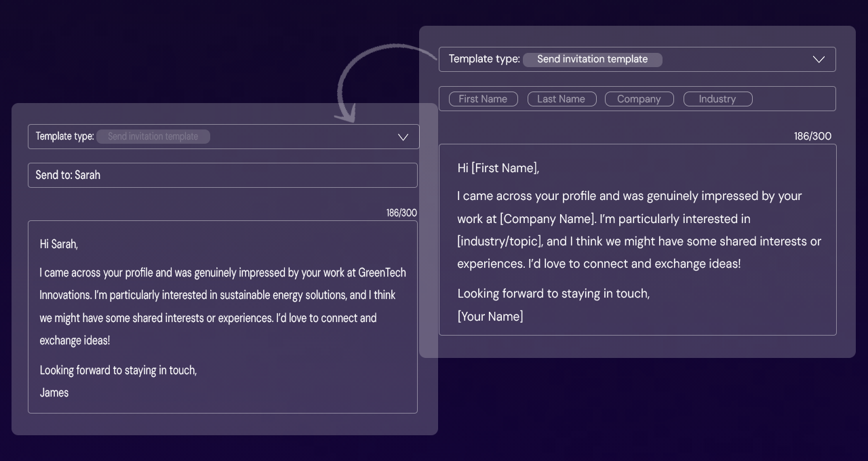Expand the right panel's template chevron arrow
Viewport: 868px width, 461px height.
(818, 59)
